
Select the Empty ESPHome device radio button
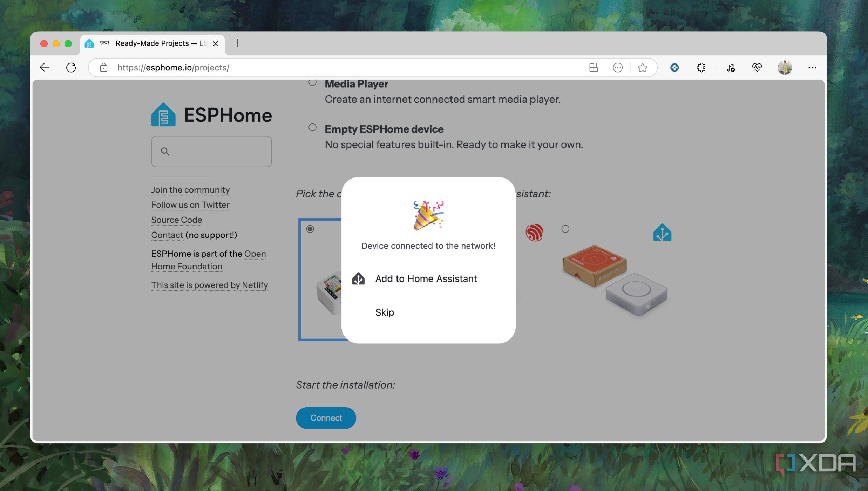(x=312, y=128)
